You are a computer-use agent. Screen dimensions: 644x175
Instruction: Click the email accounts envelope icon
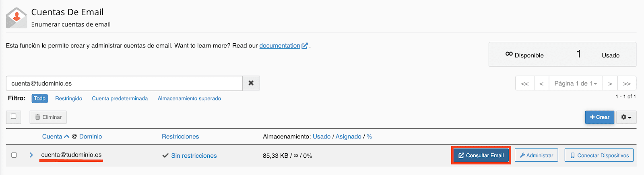coord(16,18)
